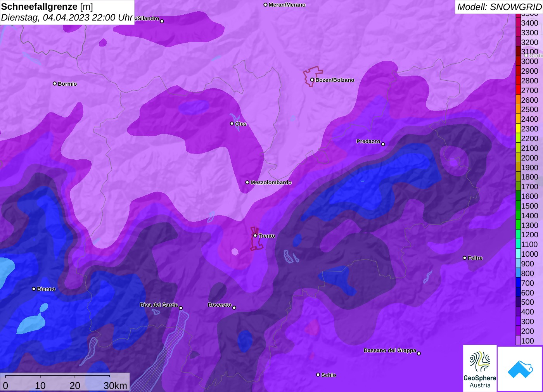Click the 'Meran/Merano' label text
543x392 pixels.
[x=287, y=5]
